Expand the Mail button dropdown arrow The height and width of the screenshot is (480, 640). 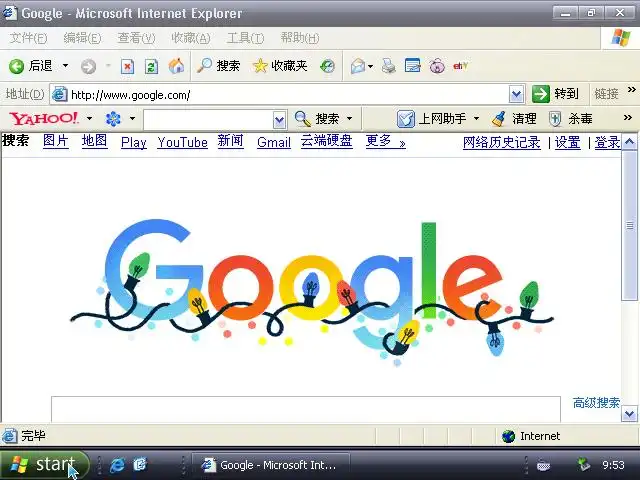tap(370, 66)
